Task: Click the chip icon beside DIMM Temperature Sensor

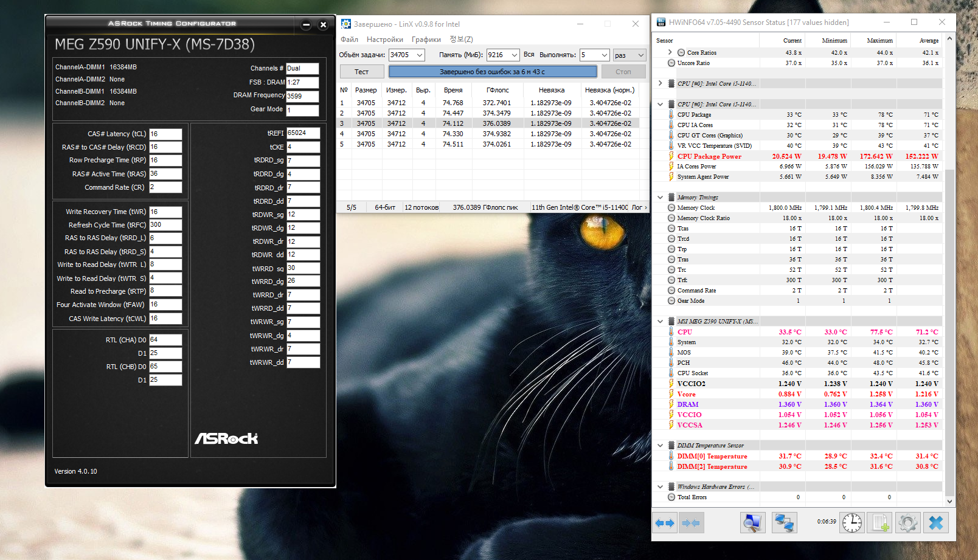Action: (671, 445)
